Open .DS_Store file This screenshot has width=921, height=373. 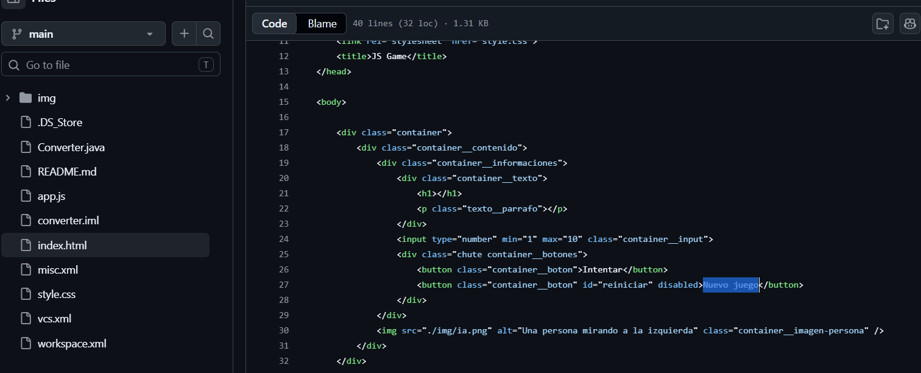(x=60, y=123)
